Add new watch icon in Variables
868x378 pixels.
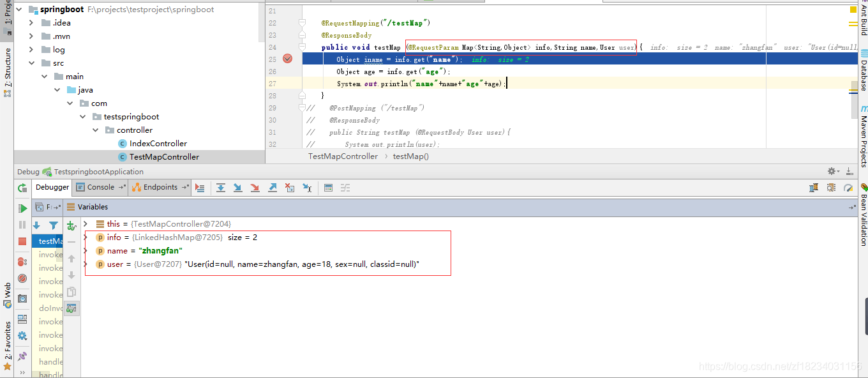tap(71, 225)
